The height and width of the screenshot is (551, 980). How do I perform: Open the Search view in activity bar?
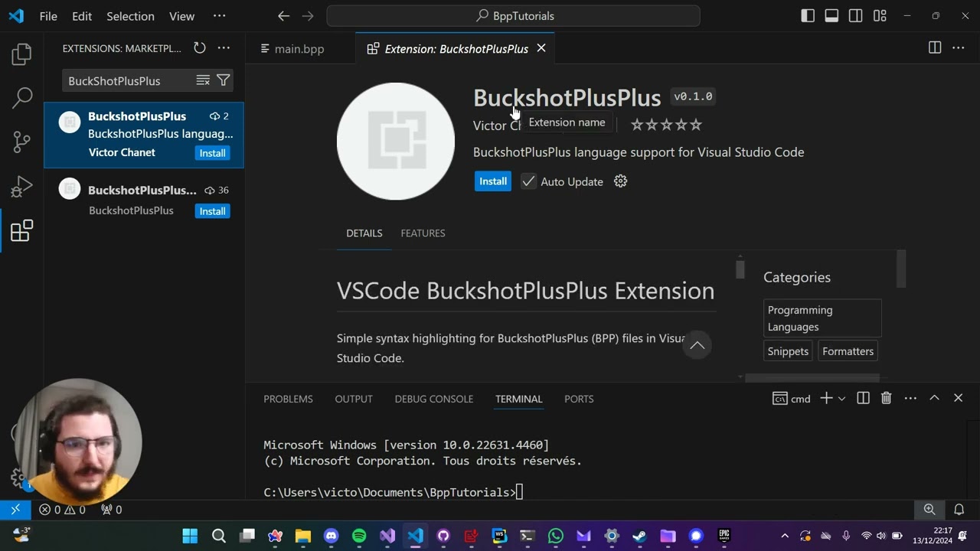pos(21,97)
